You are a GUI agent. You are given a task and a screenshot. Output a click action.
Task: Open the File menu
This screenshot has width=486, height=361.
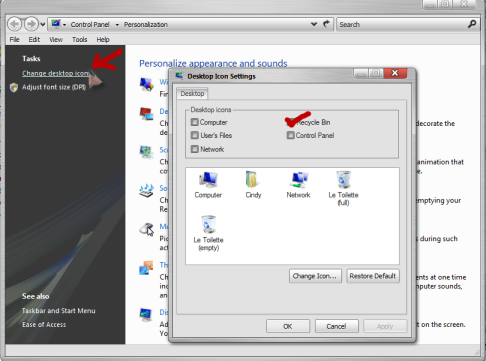(x=14, y=39)
